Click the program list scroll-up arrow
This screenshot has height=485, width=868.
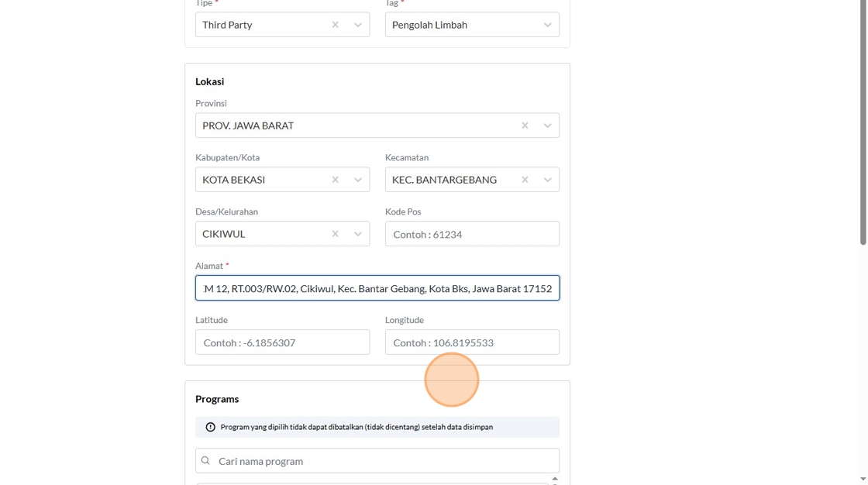coord(555,479)
